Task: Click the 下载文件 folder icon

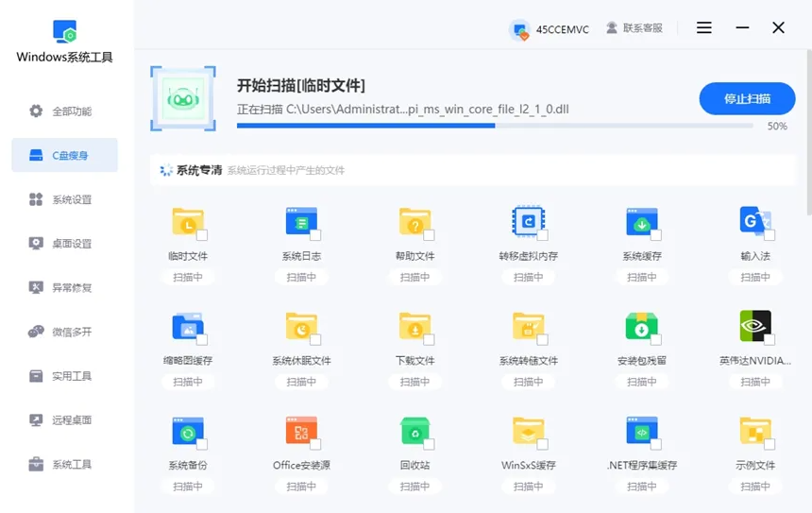Action: [x=414, y=327]
